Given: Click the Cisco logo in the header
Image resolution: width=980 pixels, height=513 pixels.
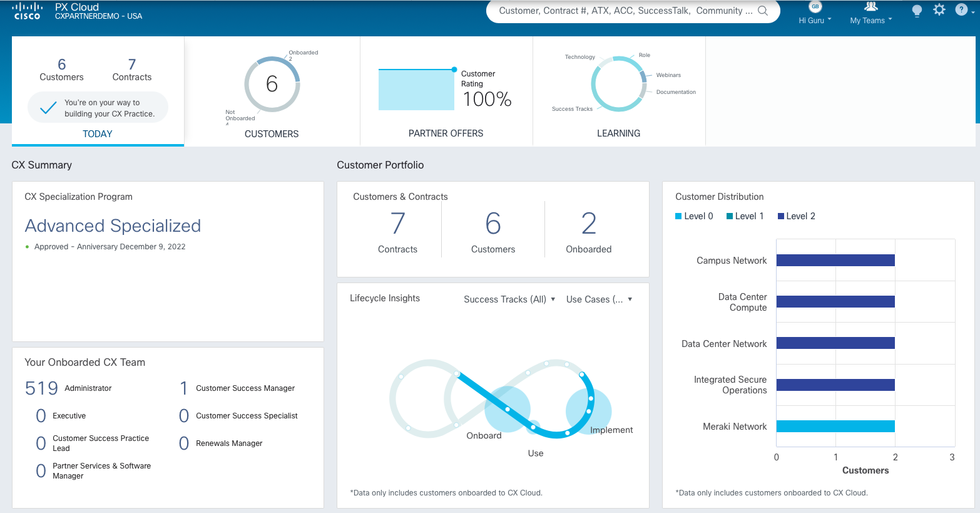Looking at the screenshot, I should tap(27, 11).
